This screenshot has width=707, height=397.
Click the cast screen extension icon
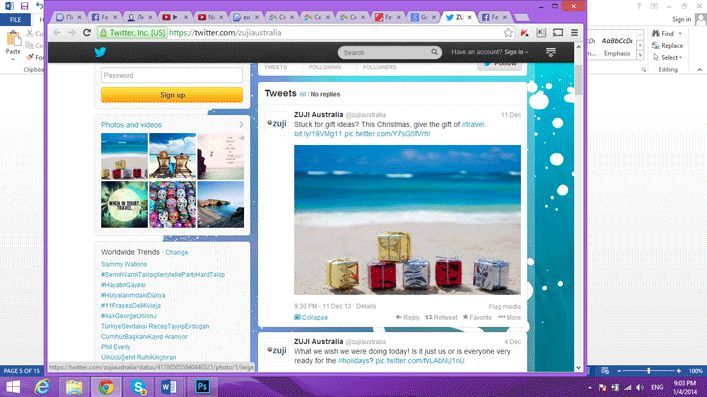tap(558, 32)
